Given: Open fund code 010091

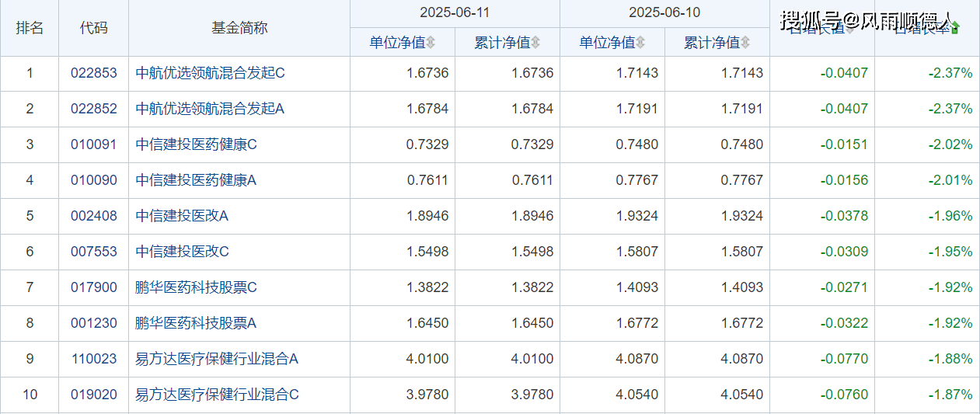Looking at the screenshot, I should (94, 144).
